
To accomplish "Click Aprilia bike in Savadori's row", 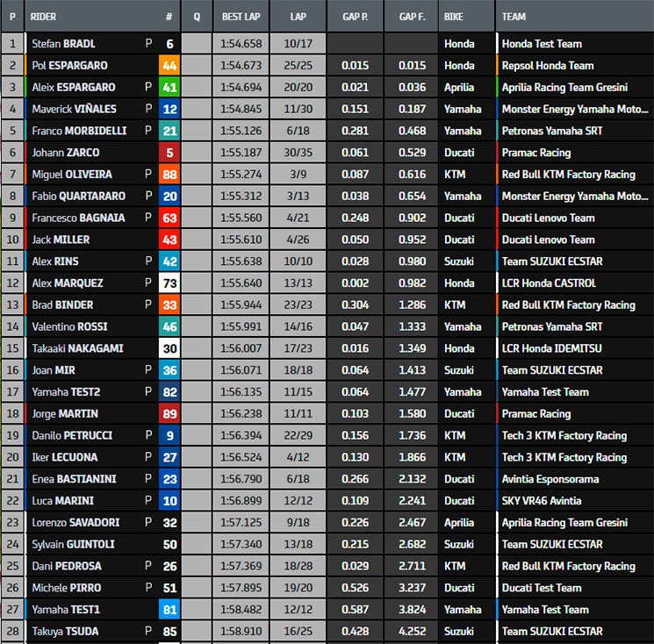I will (x=459, y=522).
